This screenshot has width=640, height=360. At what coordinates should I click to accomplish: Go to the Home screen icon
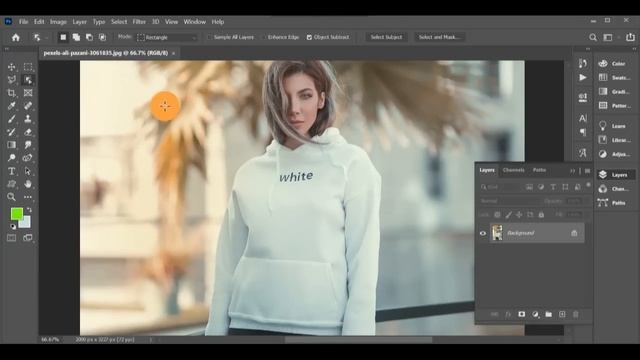click(x=16, y=38)
